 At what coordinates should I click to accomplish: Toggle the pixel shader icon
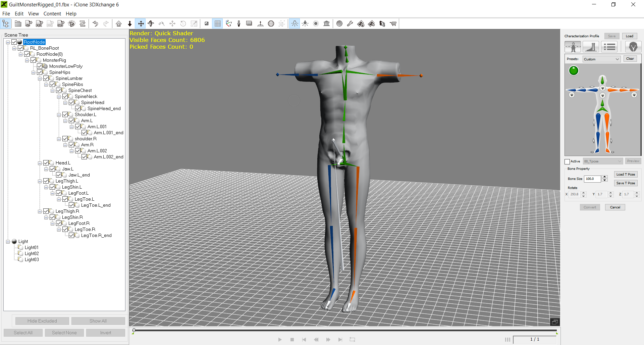207,23
